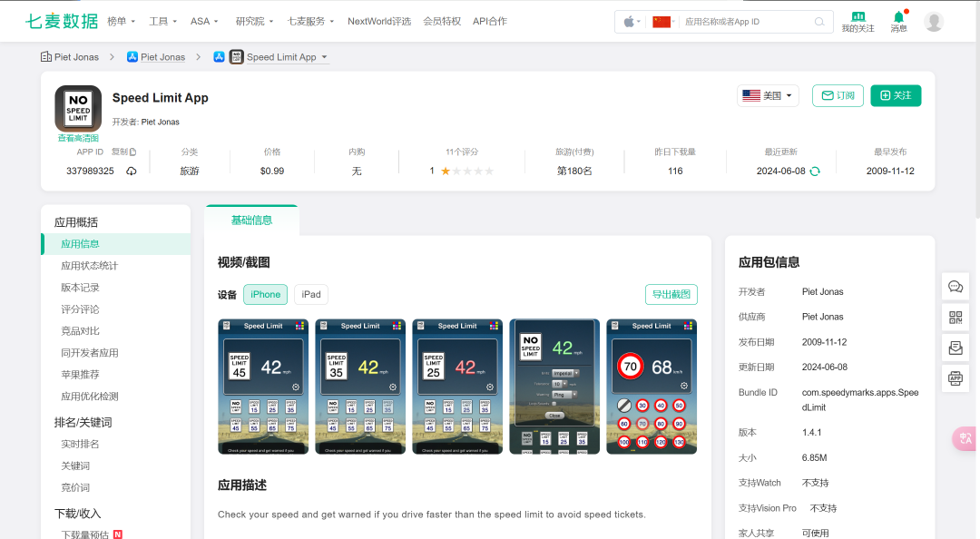This screenshot has height=539, width=980.
Task: Select the iPhone device toggle
Action: tap(265, 295)
